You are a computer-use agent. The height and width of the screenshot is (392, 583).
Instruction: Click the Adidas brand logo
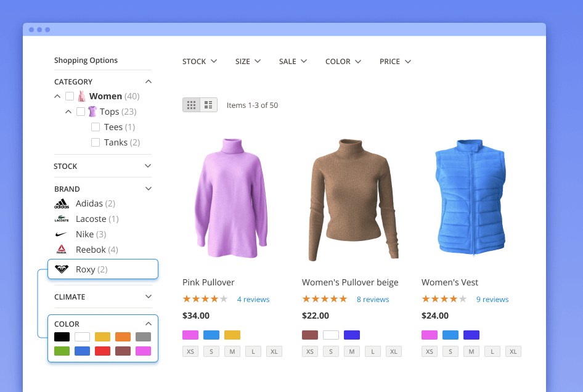(x=62, y=204)
